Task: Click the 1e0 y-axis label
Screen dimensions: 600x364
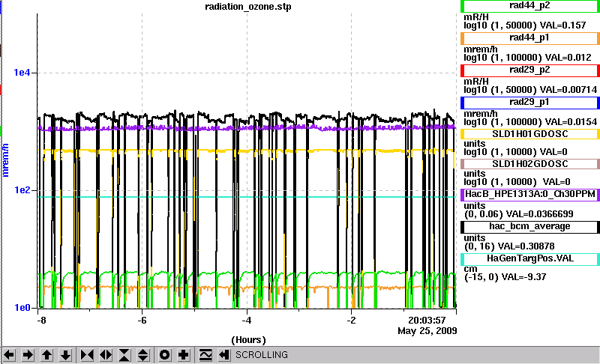Action: pos(22,308)
